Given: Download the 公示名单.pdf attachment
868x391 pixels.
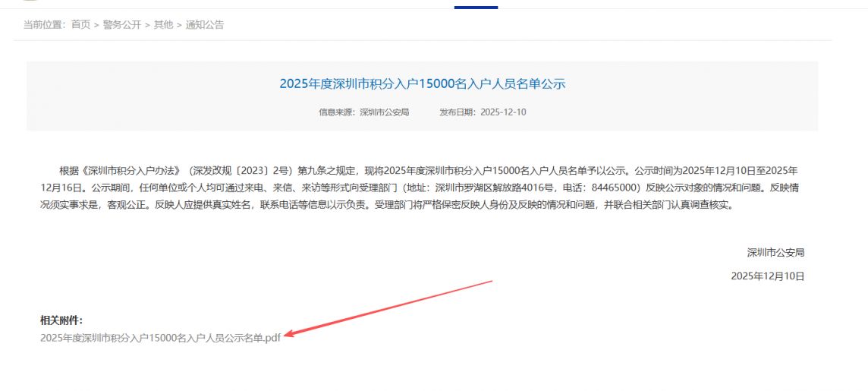Looking at the screenshot, I should click(x=160, y=338).
